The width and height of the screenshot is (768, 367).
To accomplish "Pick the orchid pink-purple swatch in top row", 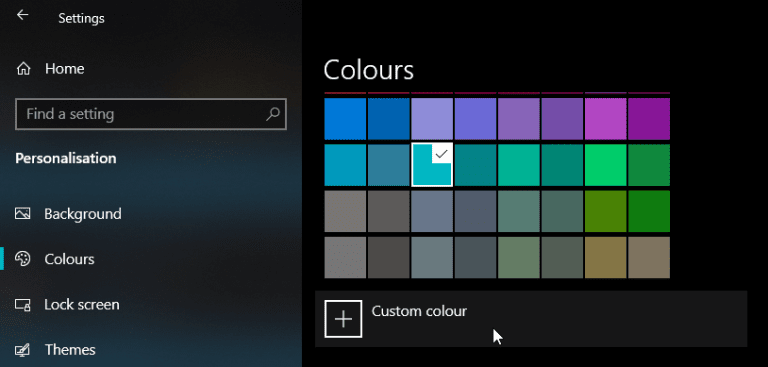I will click(605, 119).
